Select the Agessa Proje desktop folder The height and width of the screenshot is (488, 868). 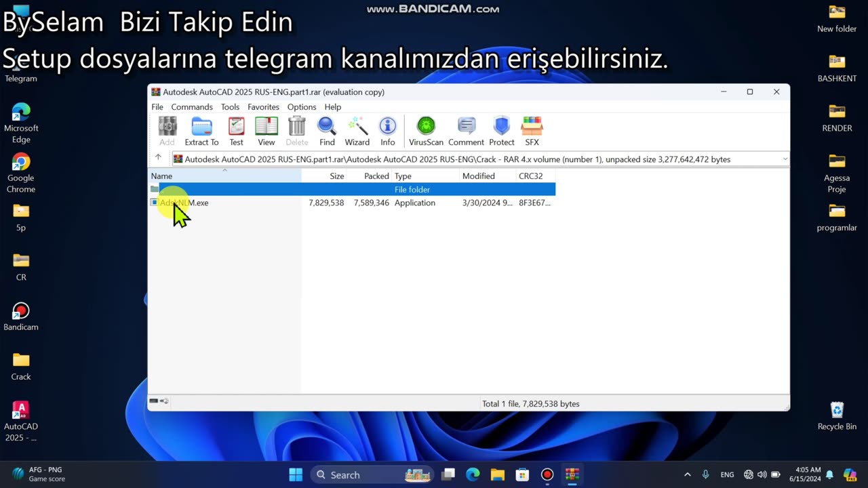[x=837, y=173]
